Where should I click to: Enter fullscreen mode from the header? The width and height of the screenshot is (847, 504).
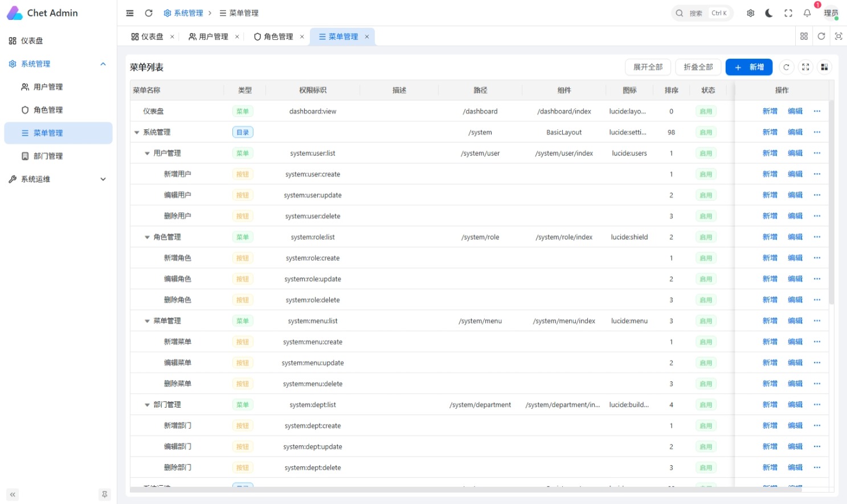click(788, 13)
